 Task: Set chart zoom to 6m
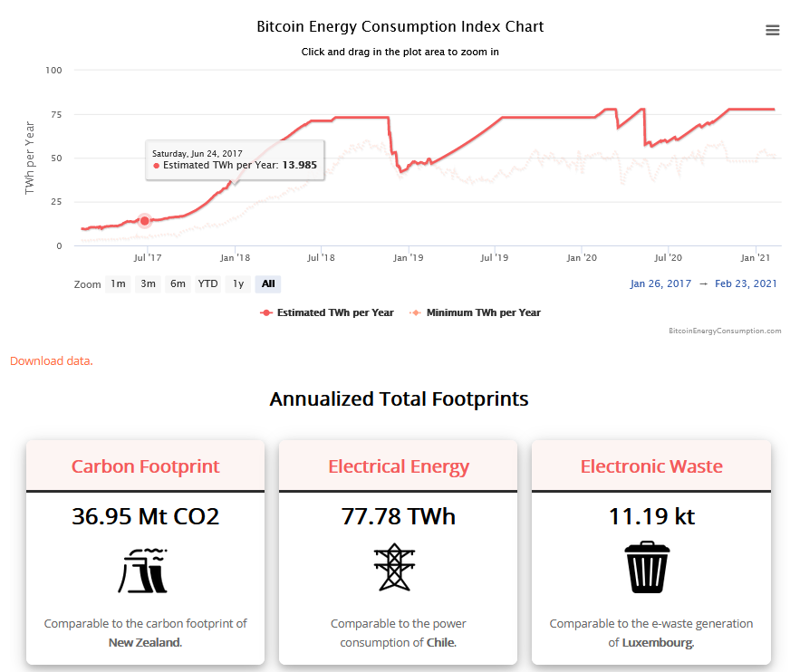tap(178, 284)
